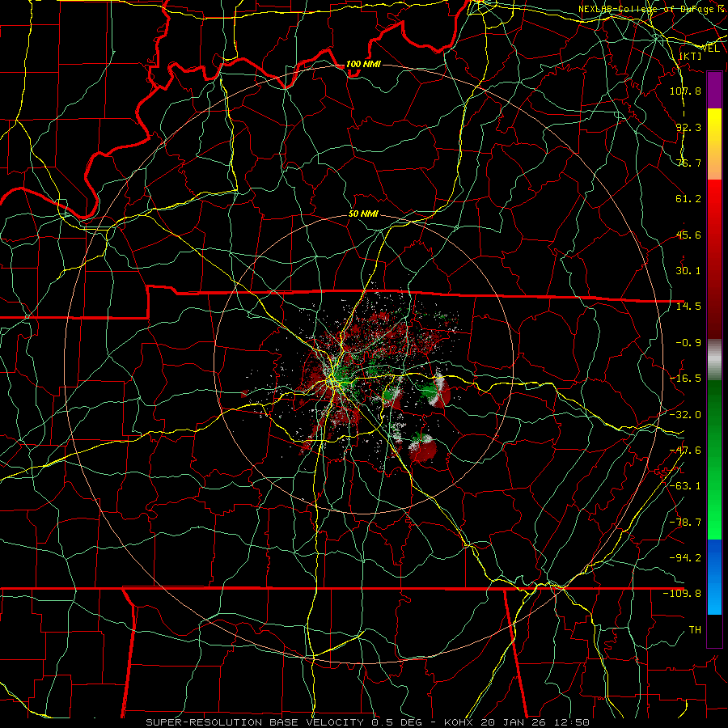This screenshot has width=728, height=728.
Task: Click the black TH segment of color bar
Action: [714, 630]
